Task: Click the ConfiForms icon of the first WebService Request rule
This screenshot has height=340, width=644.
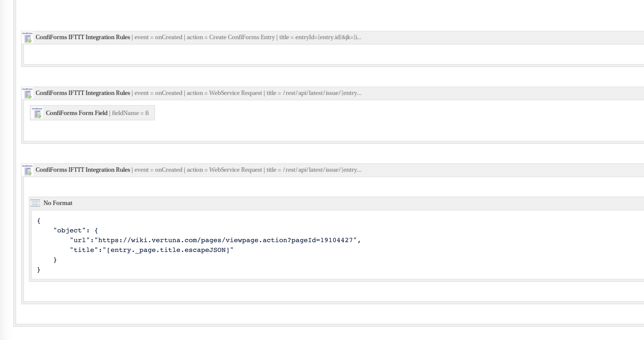Action: coord(27,93)
